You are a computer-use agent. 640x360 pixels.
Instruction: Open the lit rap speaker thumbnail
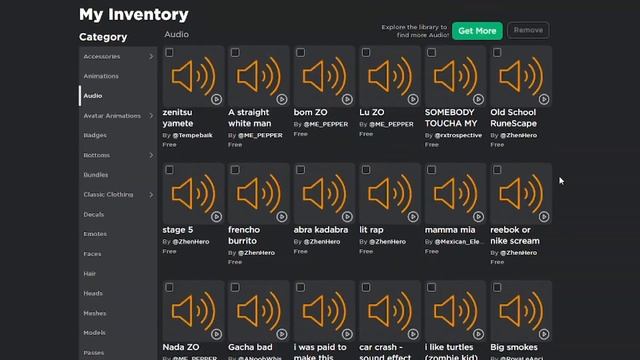tap(390, 194)
